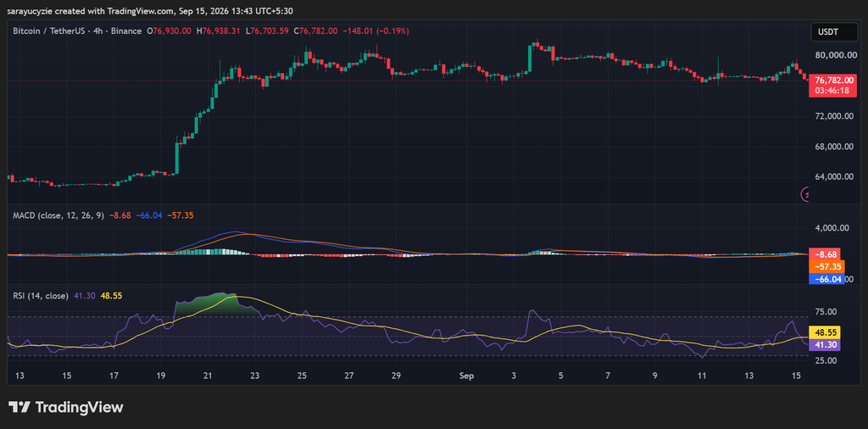The image size is (868, 429).
Task: Open the MACD (close, 12, 26, 9) indicator legend
Action: [x=58, y=215]
